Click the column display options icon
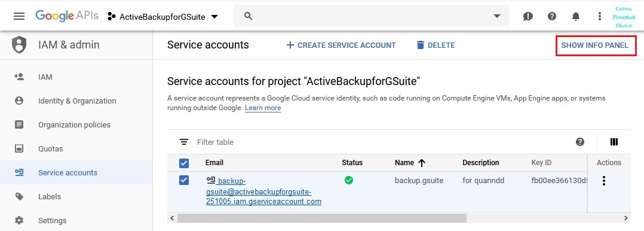 614,142
